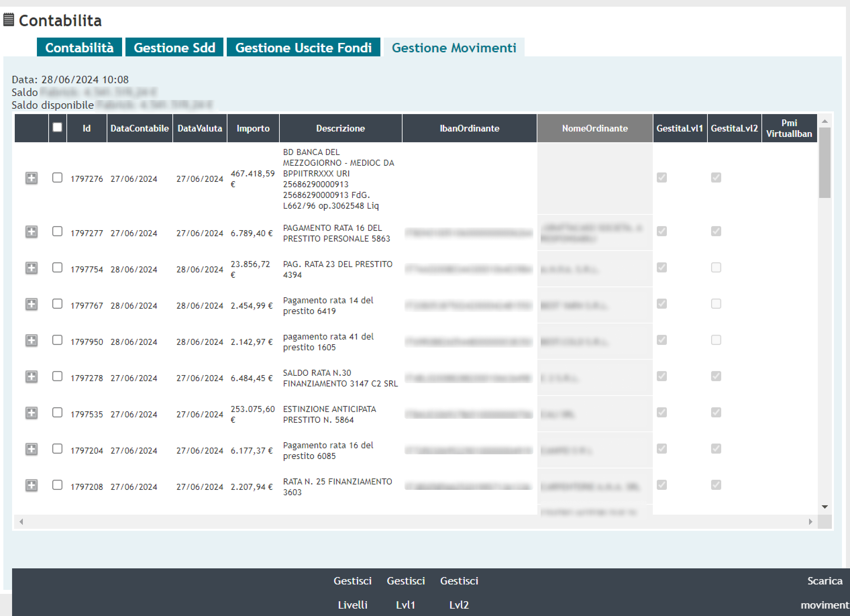Sort by Id column header
Screen dimensions: 850x616
pos(87,128)
